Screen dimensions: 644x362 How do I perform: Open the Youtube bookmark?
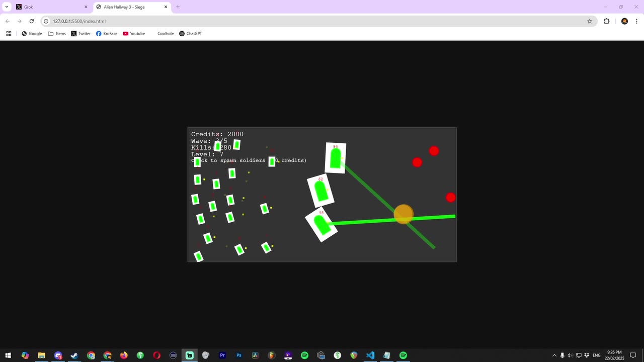pyautogui.click(x=134, y=34)
